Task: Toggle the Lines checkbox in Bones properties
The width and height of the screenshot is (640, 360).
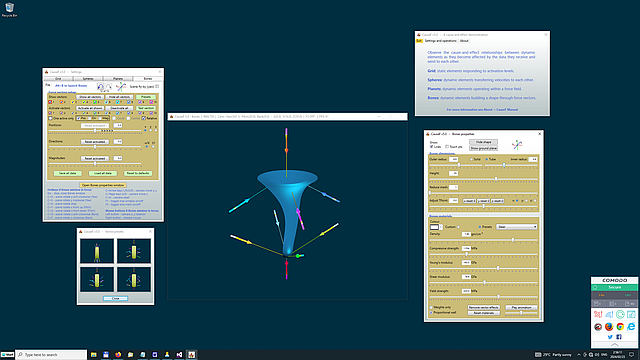Action: (x=431, y=147)
